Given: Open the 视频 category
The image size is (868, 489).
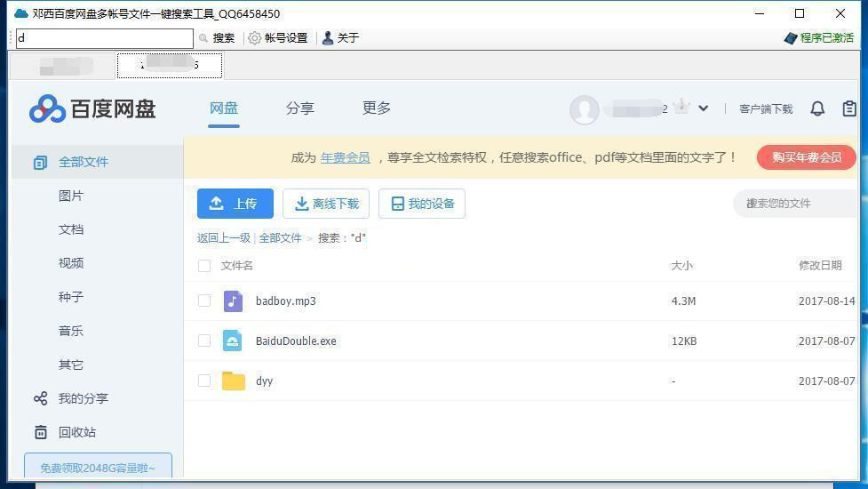Looking at the screenshot, I should pos(71,263).
